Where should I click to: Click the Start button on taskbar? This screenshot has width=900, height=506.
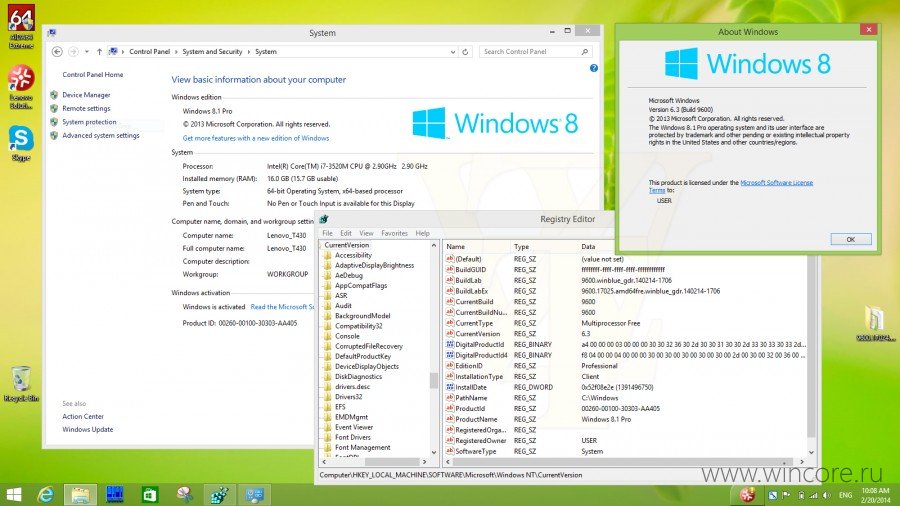(x=13, y=495)
